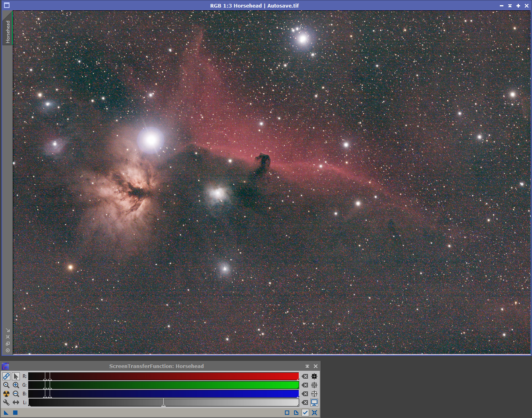Choose the STF zoom 1:1 magnifier icon

6,385
